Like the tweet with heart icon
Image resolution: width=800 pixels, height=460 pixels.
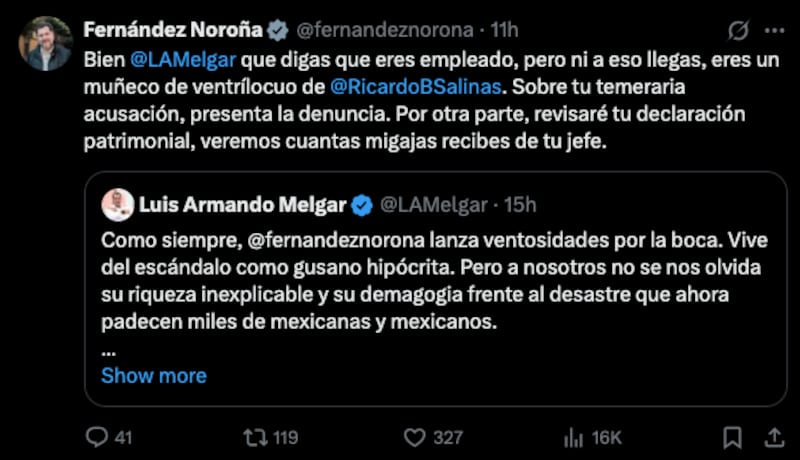click(414, 437)
